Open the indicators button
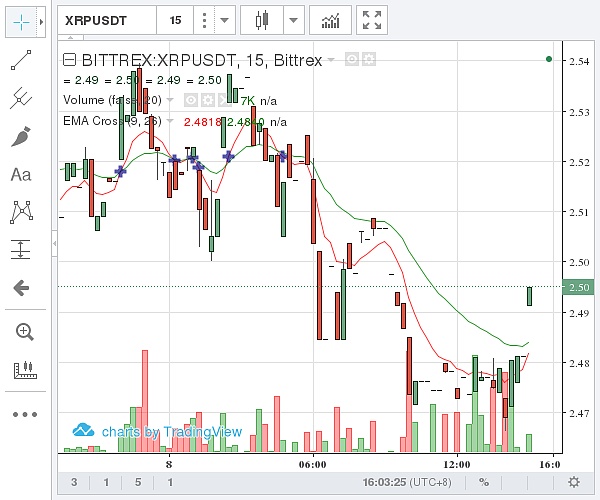The width and height of the screenshot is (600, 500). tap(330, 20)
